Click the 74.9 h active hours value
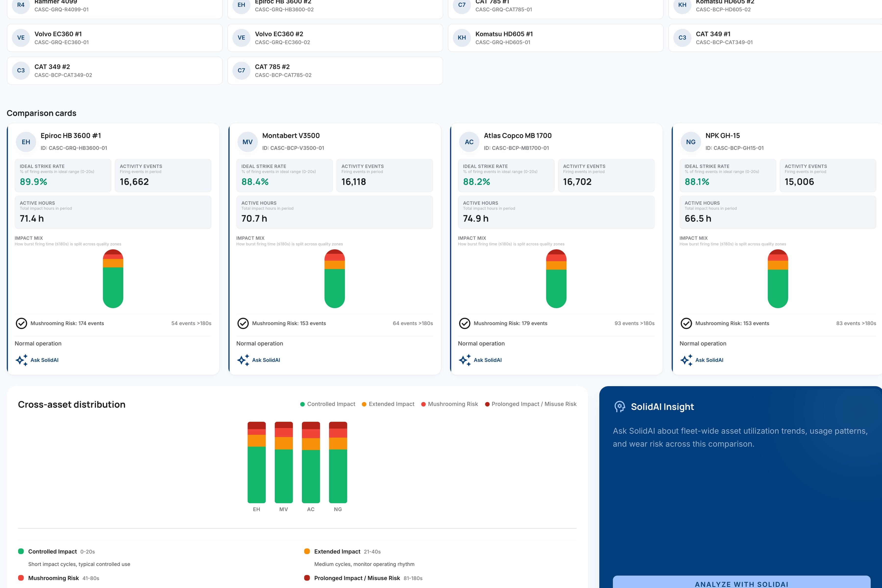 coord(476,219)
